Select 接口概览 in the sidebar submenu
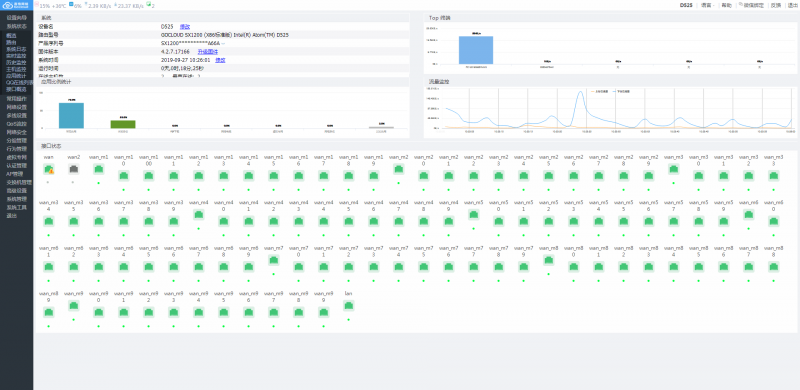The image size is (800, 390). tap(16, 89)
